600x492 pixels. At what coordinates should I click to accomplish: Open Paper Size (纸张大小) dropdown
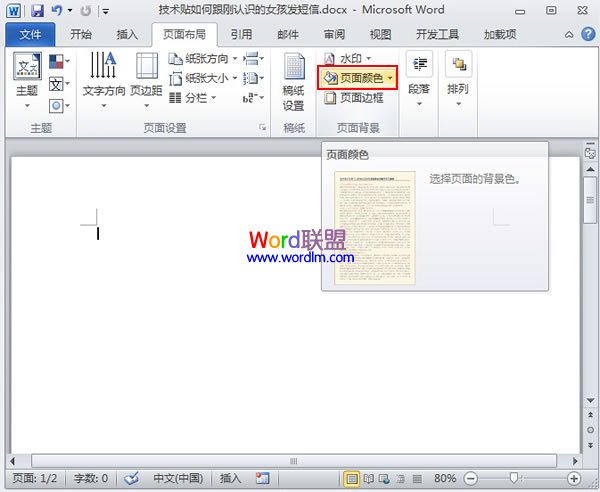(203, 79)
